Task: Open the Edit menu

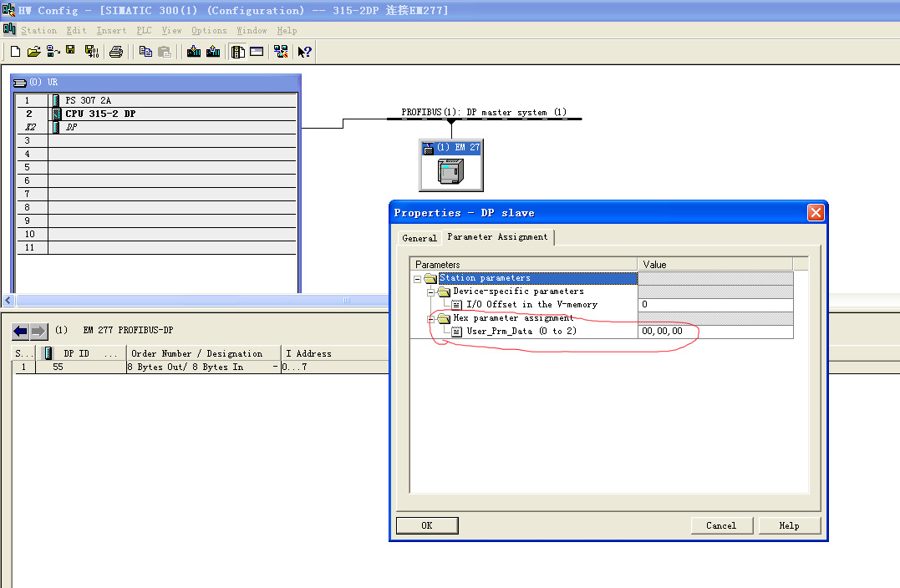Action: (x=76, y=30)
